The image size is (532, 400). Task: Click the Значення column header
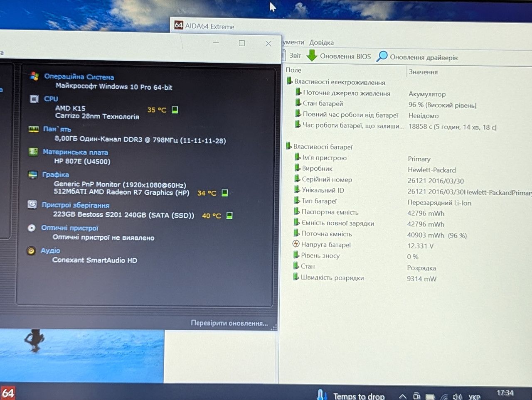click(423, 72)
